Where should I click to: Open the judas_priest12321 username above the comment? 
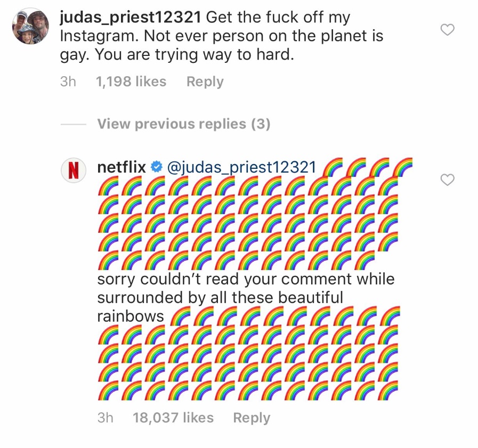coord(130,18)
